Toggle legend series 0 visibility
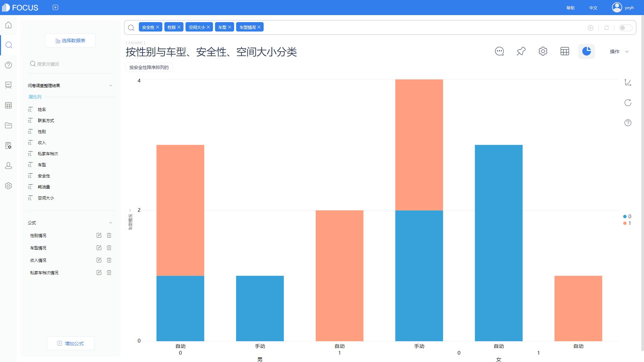The height and width of the screenshot is (362, 644). click(x=627, y=217)
